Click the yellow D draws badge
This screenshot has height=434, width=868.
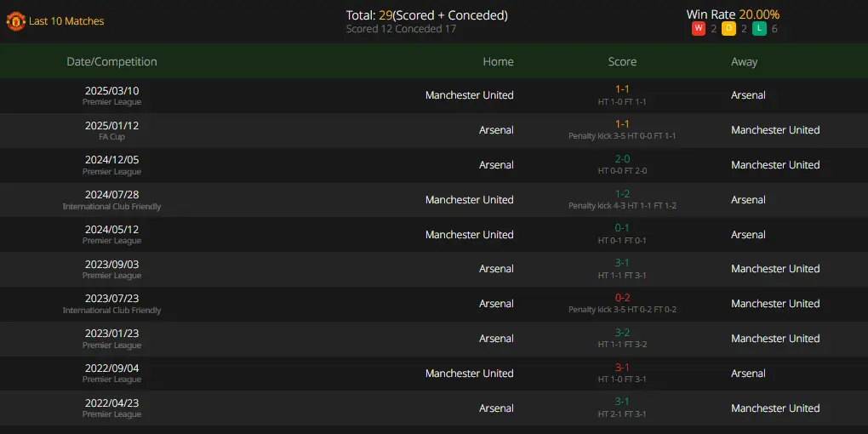tap(729, 29)
